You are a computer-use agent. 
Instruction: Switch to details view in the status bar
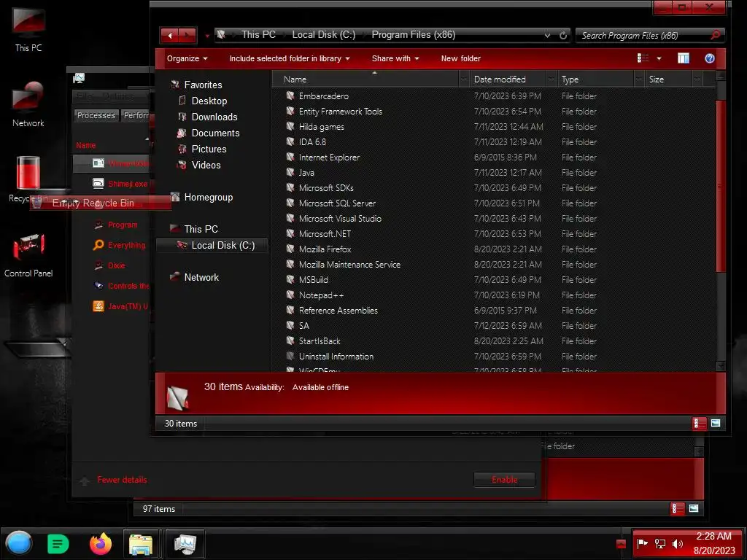point(699,424)
